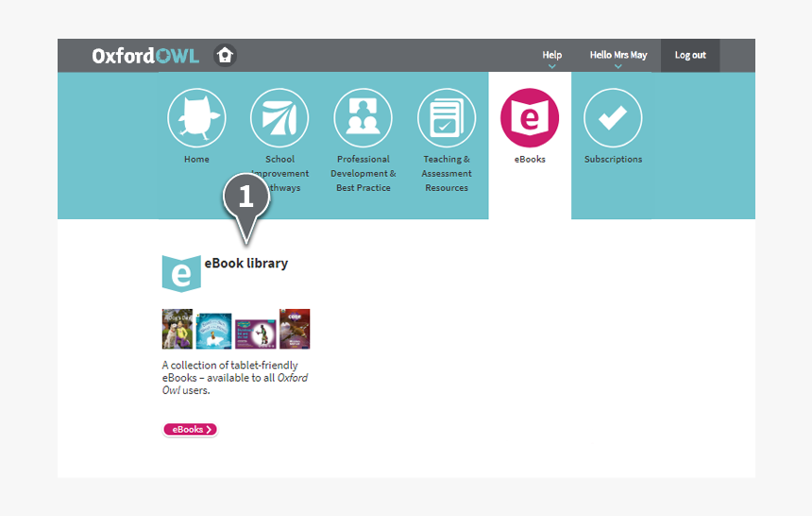Open the Subscriptions checkmark icon

[x=613, y=118]
